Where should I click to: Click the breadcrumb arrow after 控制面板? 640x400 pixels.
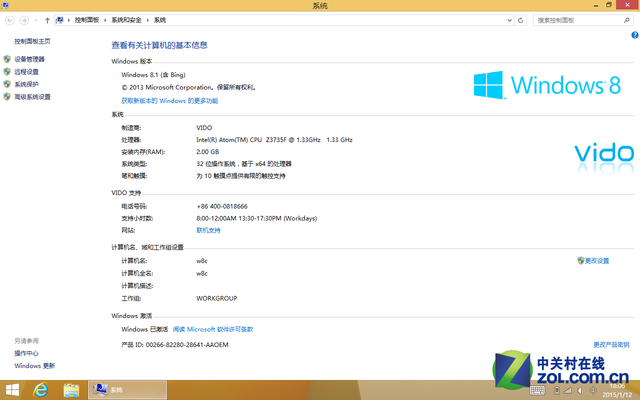(x=105, y=20)
